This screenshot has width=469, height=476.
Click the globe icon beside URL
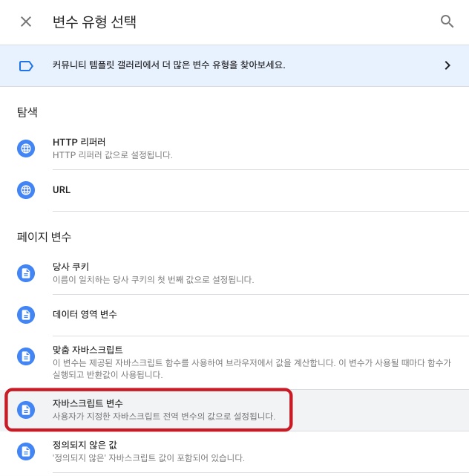point(26,190)
